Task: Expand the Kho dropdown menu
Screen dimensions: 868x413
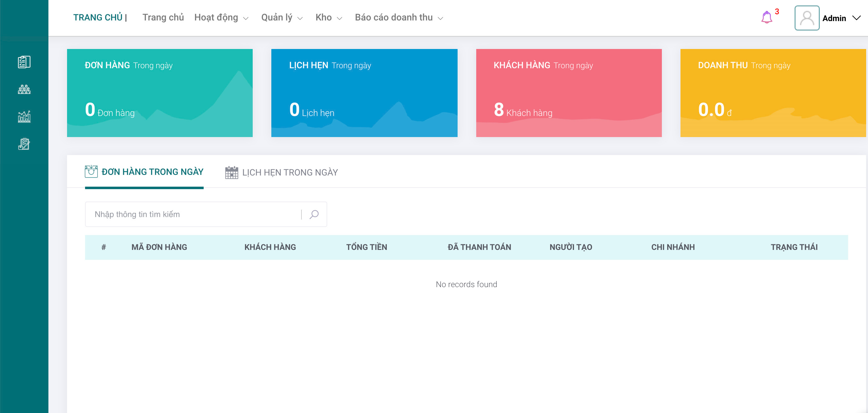Action: coord(328,17)
